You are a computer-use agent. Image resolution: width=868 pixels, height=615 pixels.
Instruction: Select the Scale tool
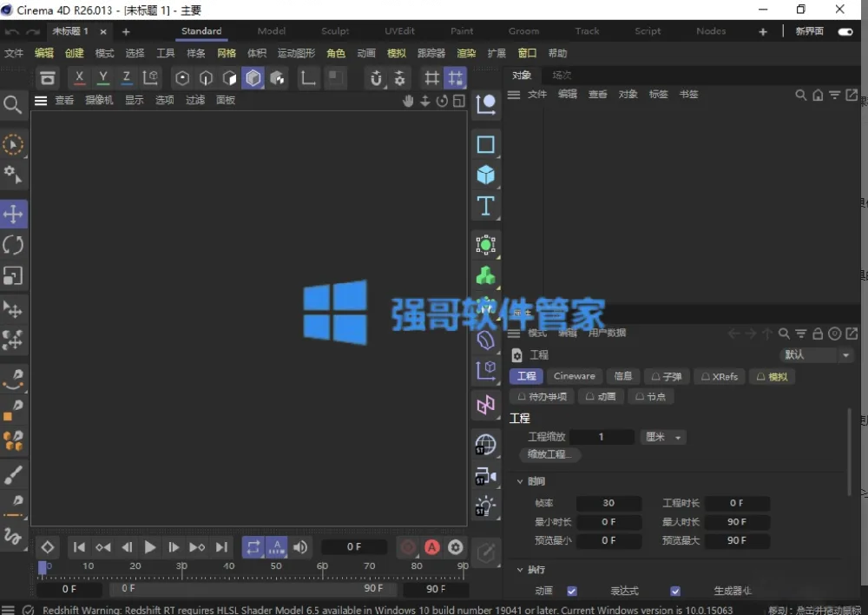coord(13,275)
